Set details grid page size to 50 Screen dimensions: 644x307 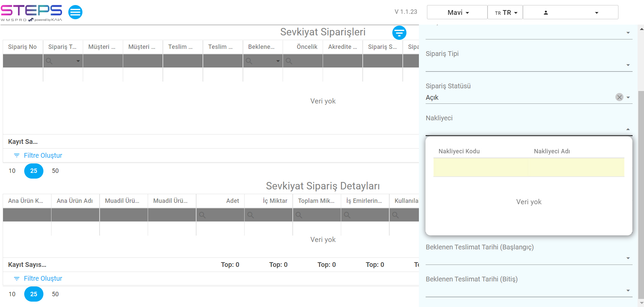(55, 294)
